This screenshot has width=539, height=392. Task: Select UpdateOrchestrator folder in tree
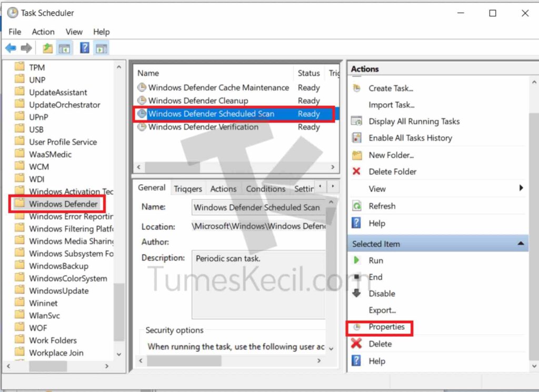pos(65,105)
